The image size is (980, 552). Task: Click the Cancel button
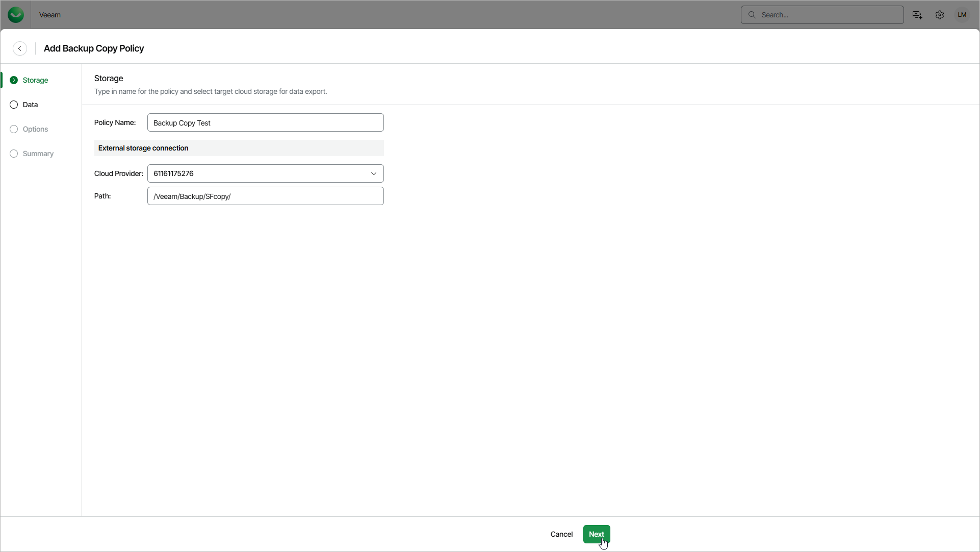tap(561, 534)
